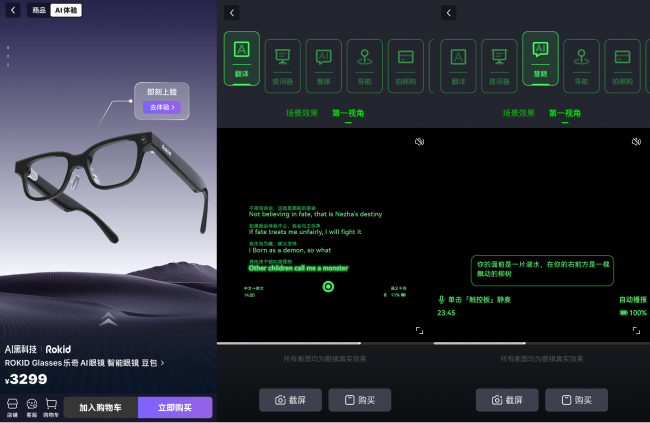The width and height of the screenshot is (650, 423).
Task: Seek the right panel video progress bar
Action: click(542, 343)
